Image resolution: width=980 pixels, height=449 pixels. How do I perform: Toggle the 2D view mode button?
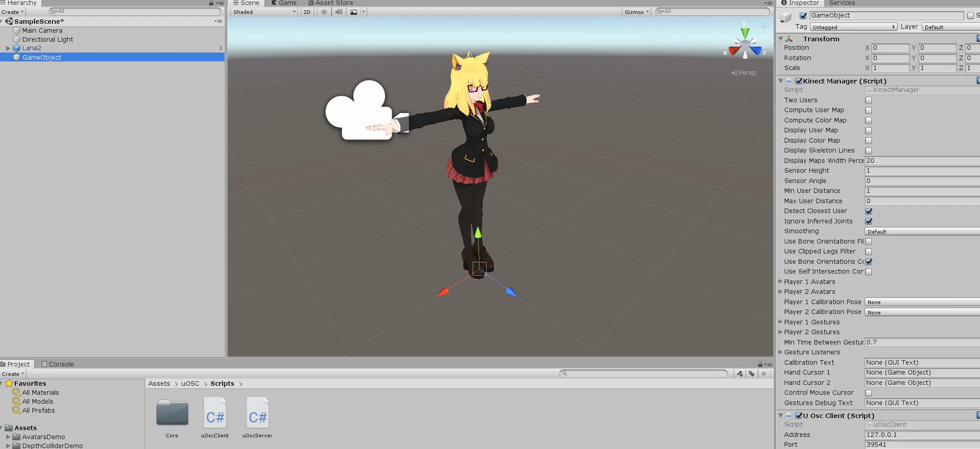click(x=307, y=12)
